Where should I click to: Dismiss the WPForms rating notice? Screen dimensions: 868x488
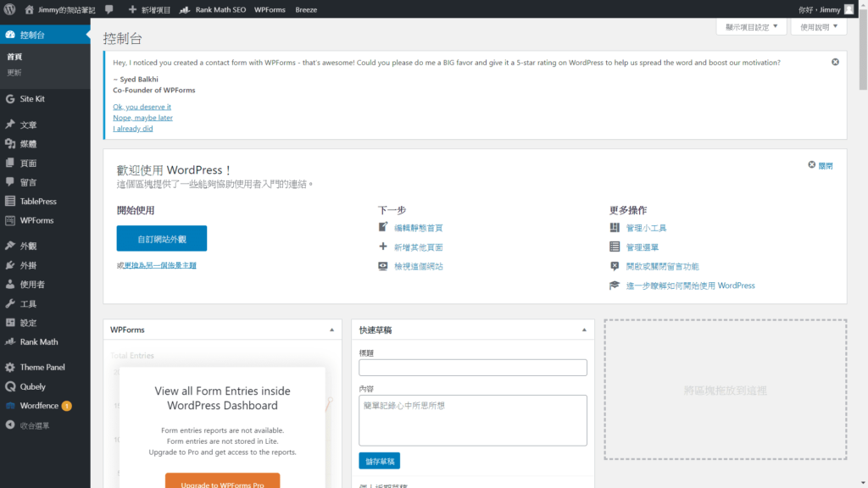point(835,62)
